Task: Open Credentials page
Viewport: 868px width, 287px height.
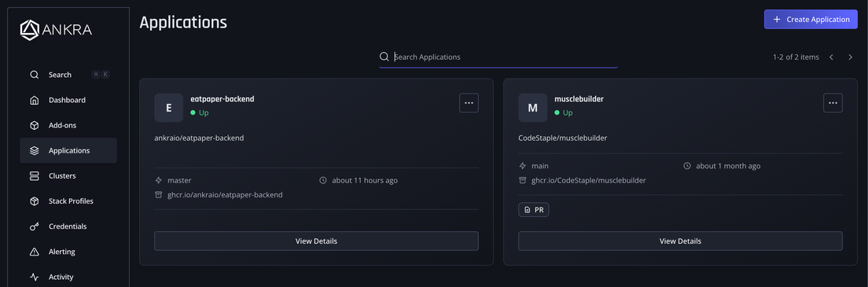Action: click(68, 226)
